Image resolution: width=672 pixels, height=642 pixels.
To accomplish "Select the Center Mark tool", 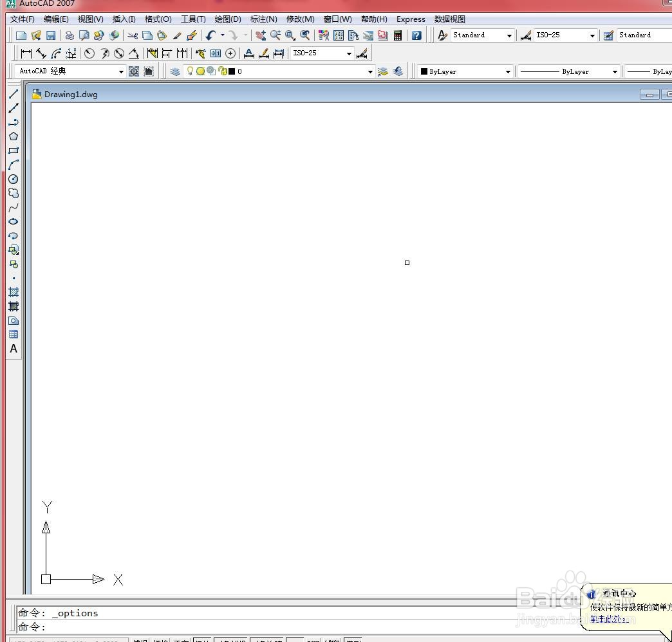I will coord(230,53).
